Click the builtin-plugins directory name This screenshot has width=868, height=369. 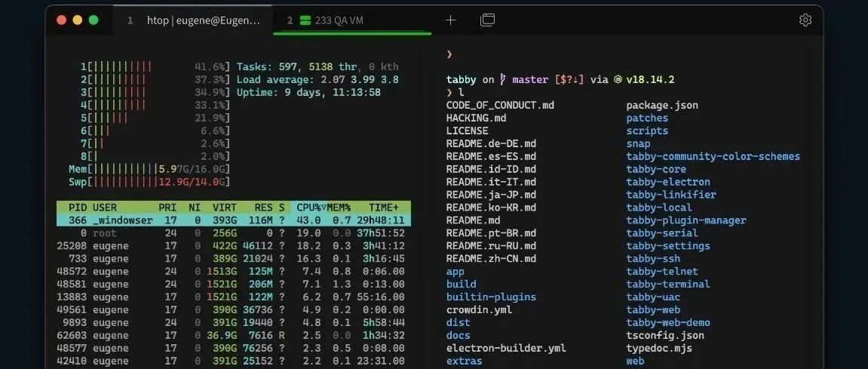pyautogui.click(x=491, y=297)
